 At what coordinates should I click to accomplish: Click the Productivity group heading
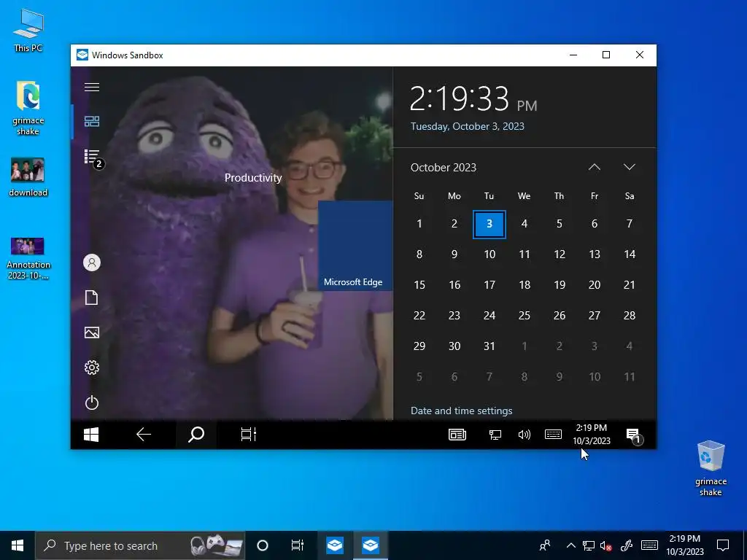tap(253, 178)
